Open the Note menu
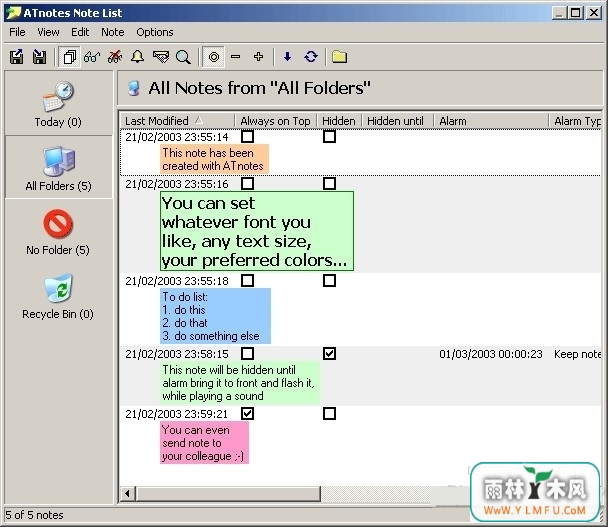This screenshot has width=608, height=527. 113,32
